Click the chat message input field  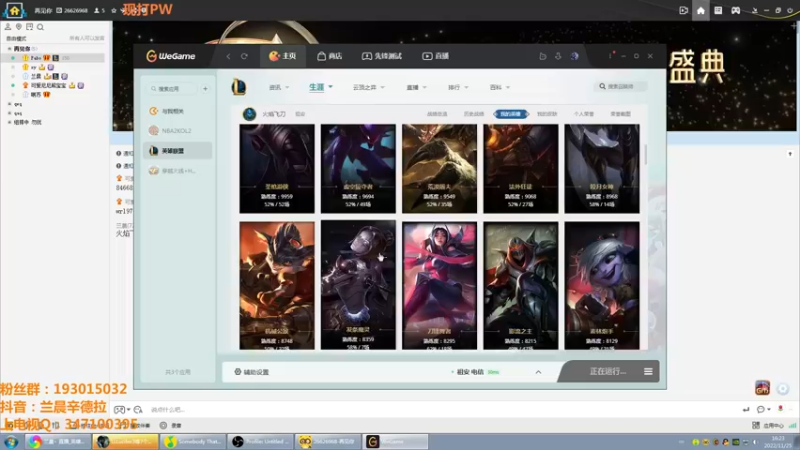point(439,409)
